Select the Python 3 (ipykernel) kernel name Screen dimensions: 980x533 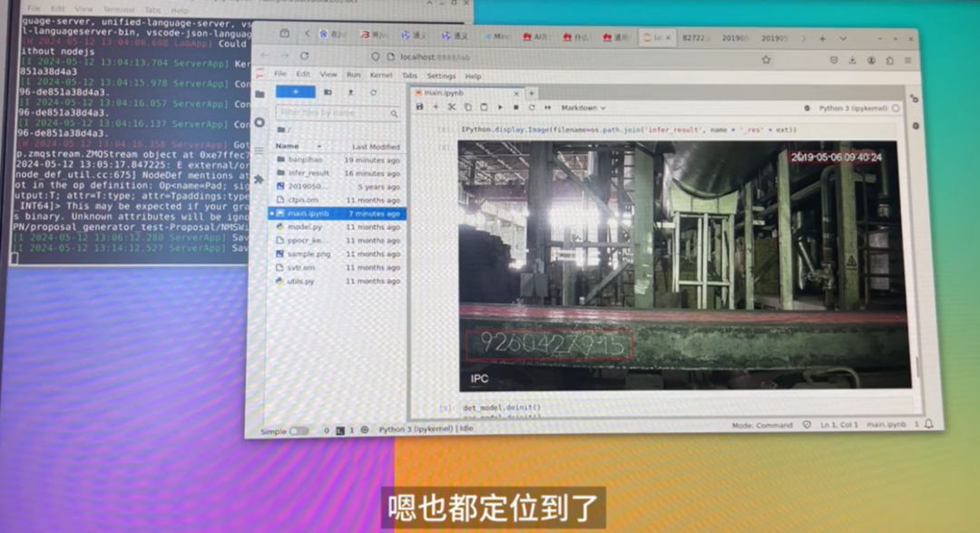(x=853, y=108)
